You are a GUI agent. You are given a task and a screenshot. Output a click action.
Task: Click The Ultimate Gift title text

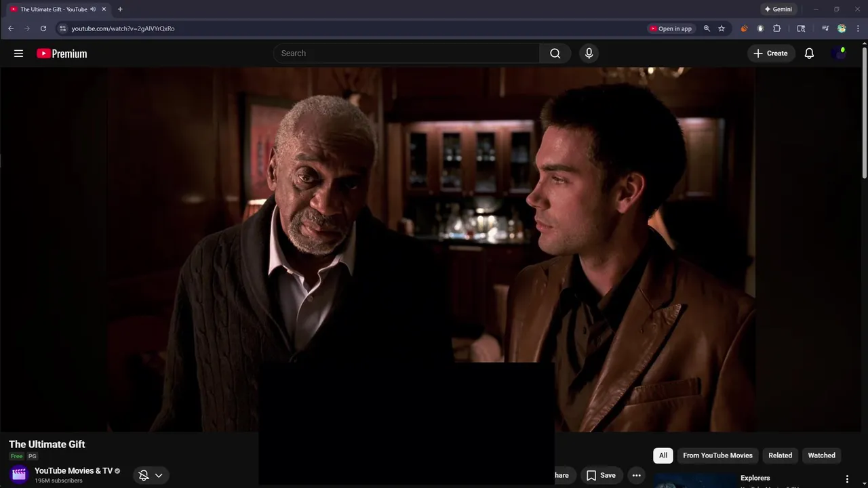47,445
